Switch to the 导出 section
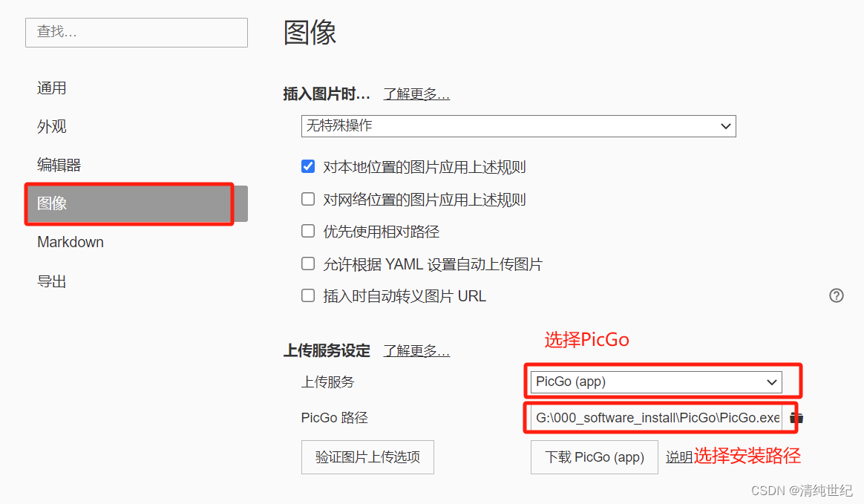 (52, 281)
